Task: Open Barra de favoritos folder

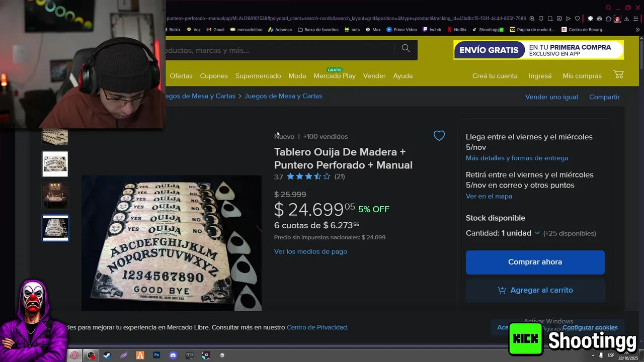Action: click(x=318, y=30)
